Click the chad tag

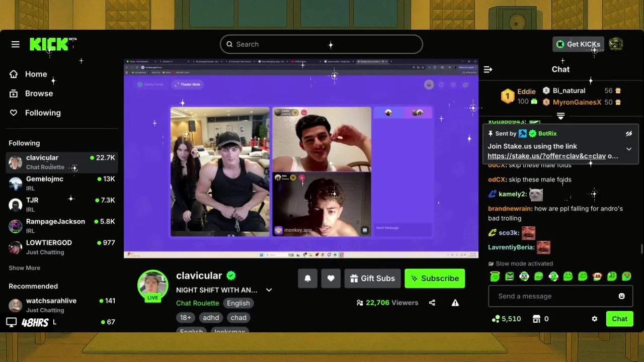[x=238, y=318]
